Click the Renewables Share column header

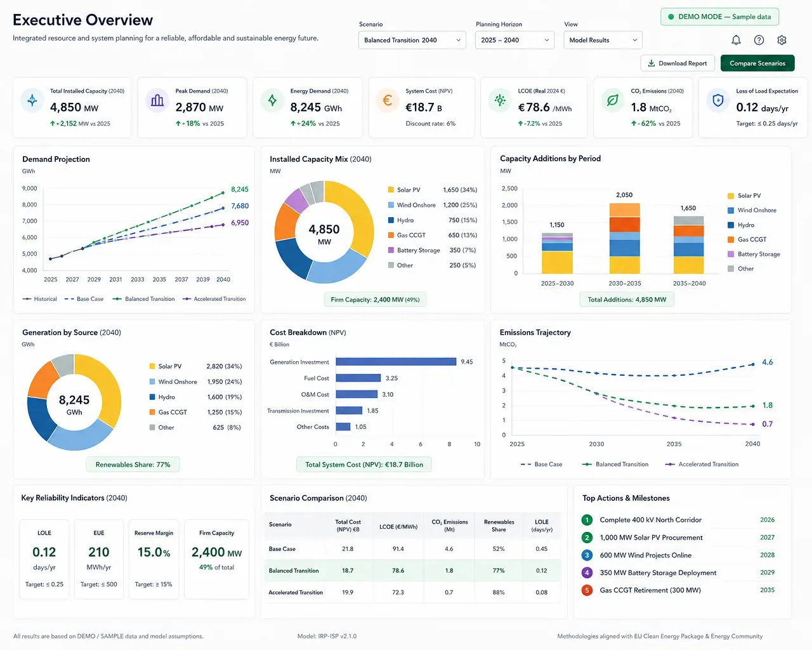click(499, 526)
